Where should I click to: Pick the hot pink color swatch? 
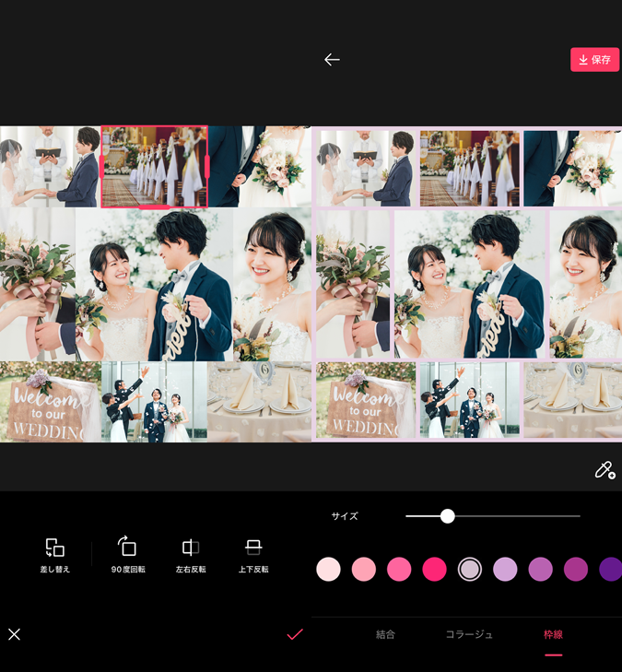(434, 569)
